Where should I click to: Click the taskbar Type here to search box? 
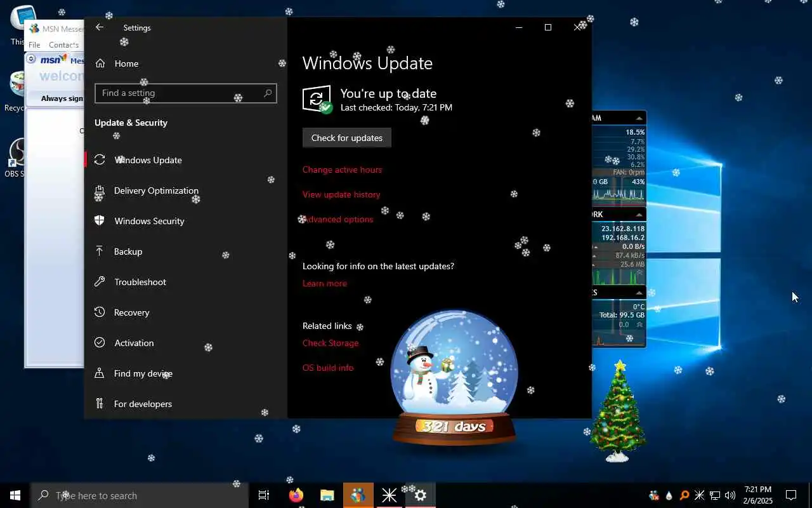click(x=140, y=495)
